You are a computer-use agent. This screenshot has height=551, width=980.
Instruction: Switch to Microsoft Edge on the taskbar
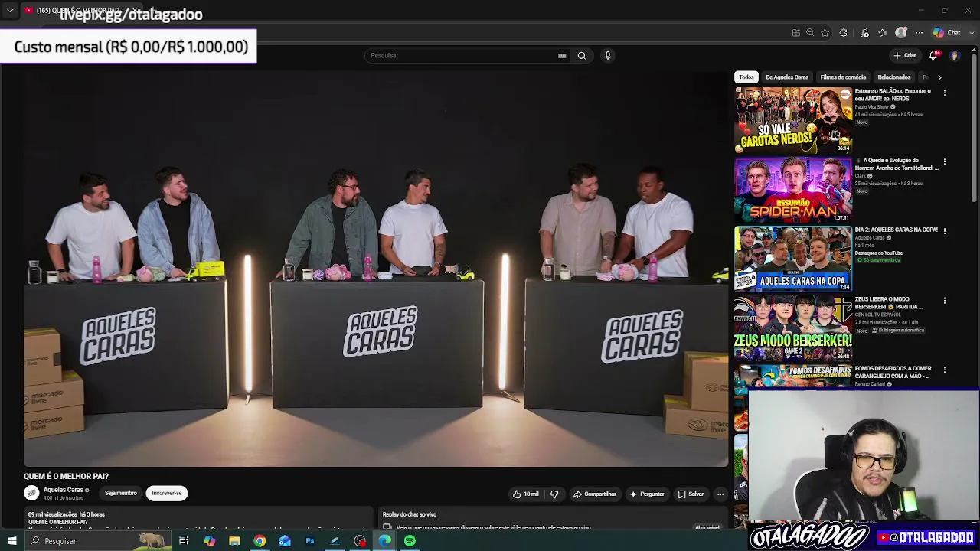pyautogui.click(x=384, y=541)
